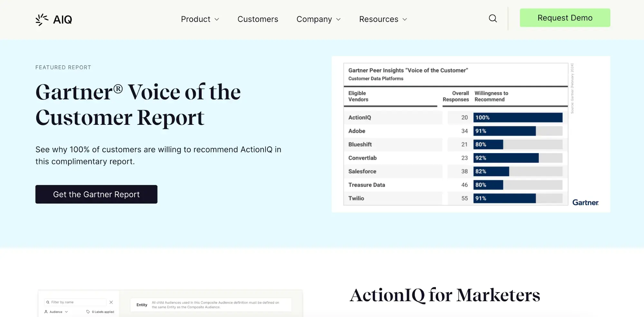Open site search with the magnifying glass
Image resolution: width=644 pixels, height=317 pixels.
(x=493, y=18)
